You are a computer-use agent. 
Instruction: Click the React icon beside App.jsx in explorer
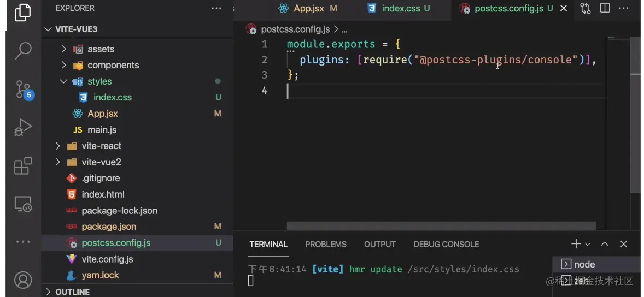77,114
